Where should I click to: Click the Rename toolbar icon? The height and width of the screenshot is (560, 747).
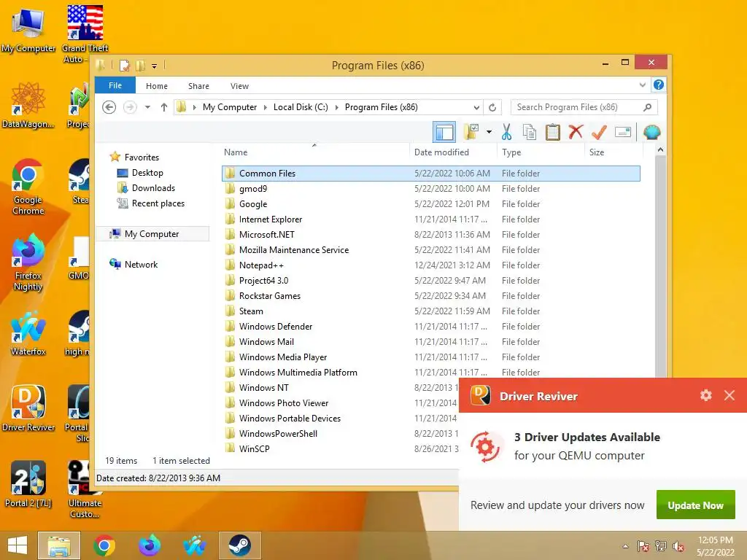pyautogui.click(x=623, y=132)
